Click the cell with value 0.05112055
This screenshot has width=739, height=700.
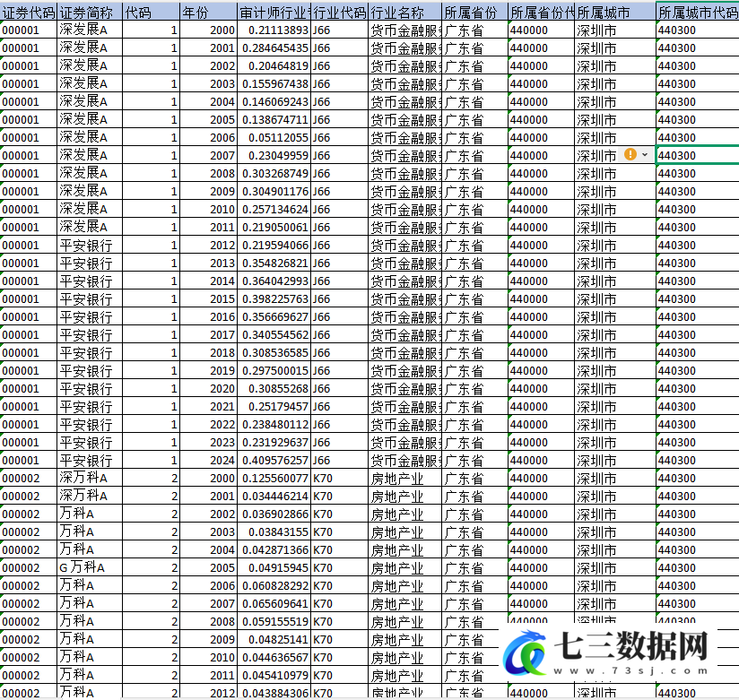(x=274, y=137)
